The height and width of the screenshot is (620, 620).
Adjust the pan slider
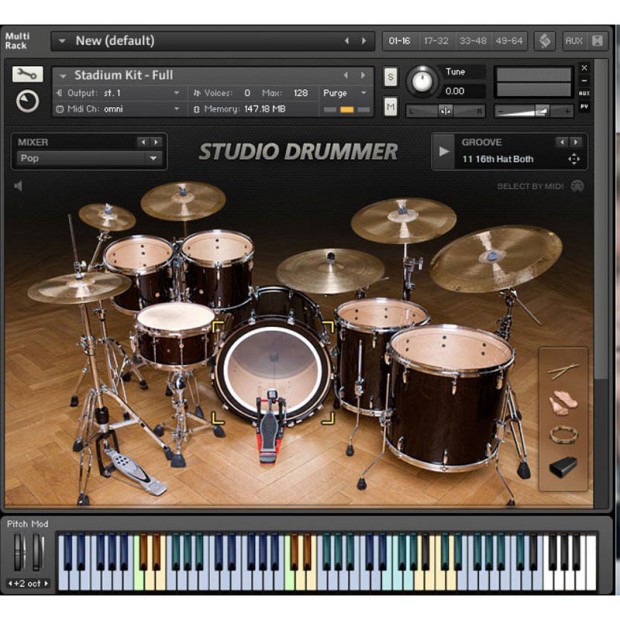click(x=446, y=112)
